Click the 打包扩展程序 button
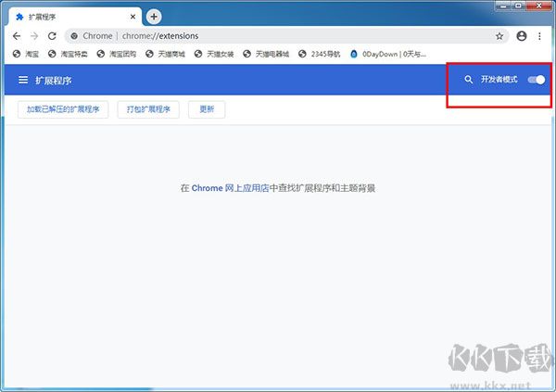This screenshot has height=392, width=556. coord(148,109)
